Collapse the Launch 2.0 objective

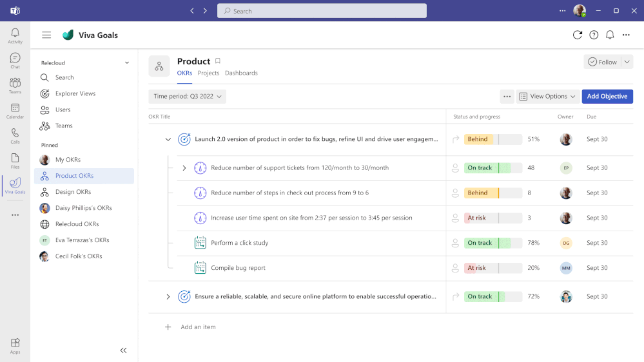pos(168,139)
